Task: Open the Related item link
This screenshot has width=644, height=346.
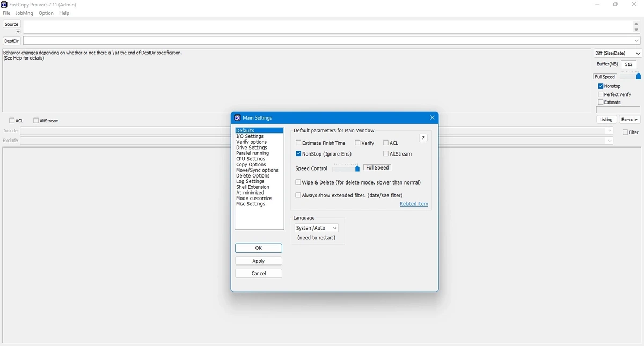Action: point(414,204)
